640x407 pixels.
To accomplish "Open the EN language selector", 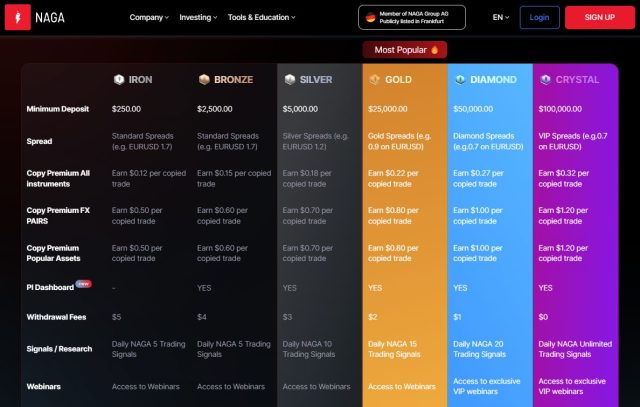I will tap(500, 17).
